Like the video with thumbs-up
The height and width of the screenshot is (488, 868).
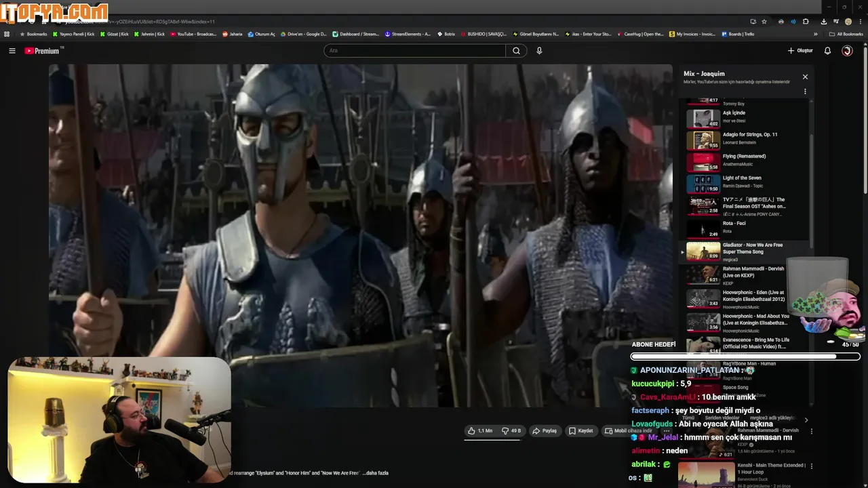point(480,430)
